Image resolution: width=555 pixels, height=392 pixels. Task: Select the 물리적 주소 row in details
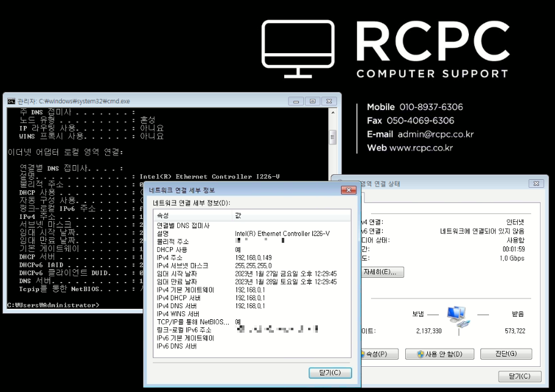tap(252, 242)
